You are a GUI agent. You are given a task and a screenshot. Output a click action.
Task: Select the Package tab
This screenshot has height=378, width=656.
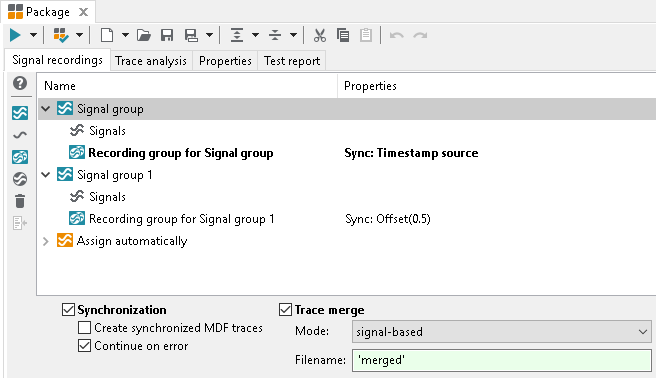(48, 12)
